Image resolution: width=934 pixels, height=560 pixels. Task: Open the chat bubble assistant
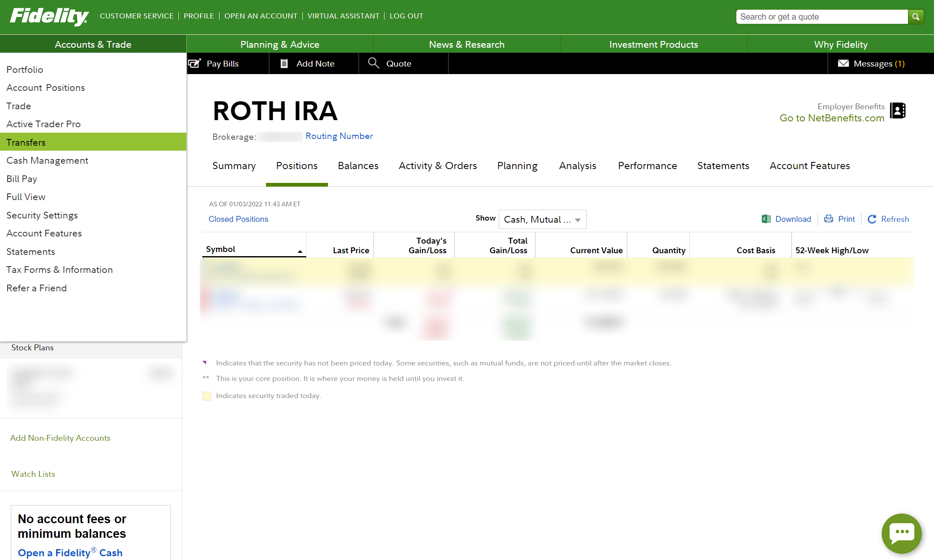(x=901, y=533)
